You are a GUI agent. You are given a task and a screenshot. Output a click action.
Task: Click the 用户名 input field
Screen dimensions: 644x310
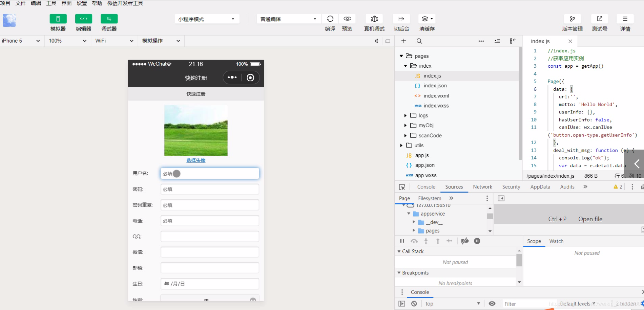click(x=210, y=174)
